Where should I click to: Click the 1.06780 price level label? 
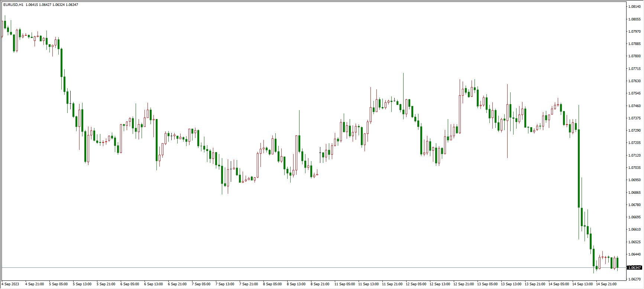pos(635,205)
